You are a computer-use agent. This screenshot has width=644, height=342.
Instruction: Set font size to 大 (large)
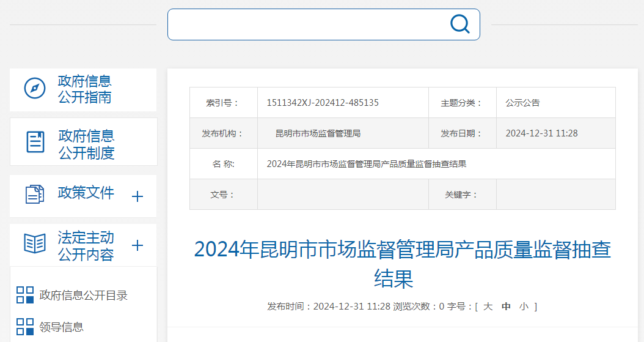click(x=488, y=307)
